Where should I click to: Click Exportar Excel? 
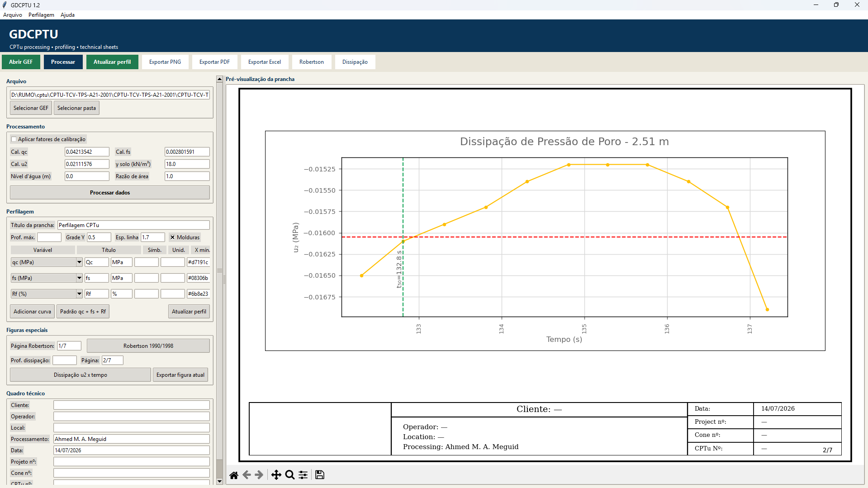click(x=265, y=62)
